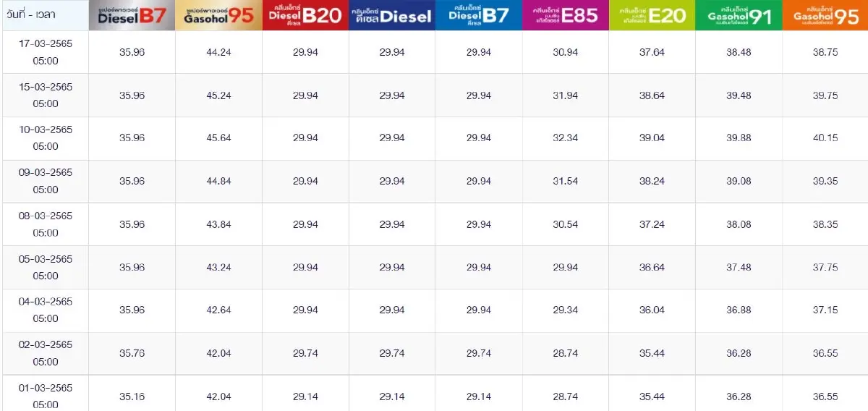The image size is (868, 411).
Task: Select the date cell 09-03-2565 05:00
Action: (46, 181)
